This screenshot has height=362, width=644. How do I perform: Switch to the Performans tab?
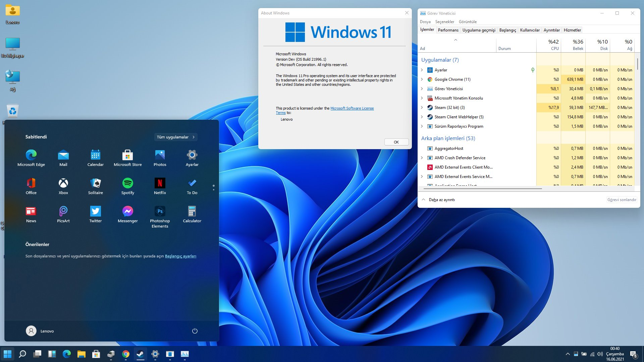coord(448,30)
